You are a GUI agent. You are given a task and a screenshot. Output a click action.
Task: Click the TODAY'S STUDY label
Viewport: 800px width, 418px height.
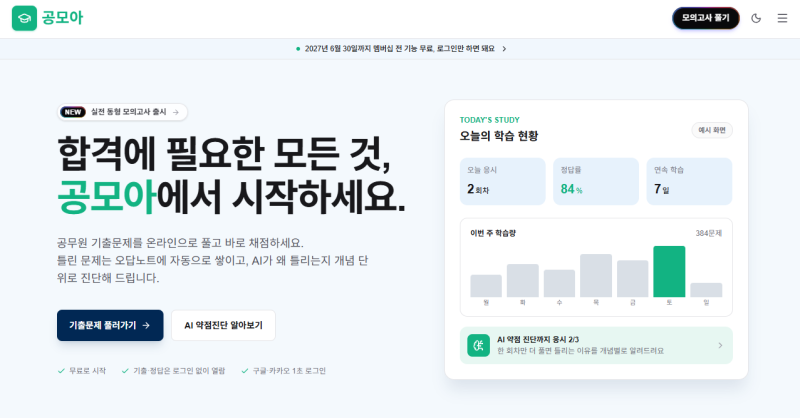[x=490, y=120]
